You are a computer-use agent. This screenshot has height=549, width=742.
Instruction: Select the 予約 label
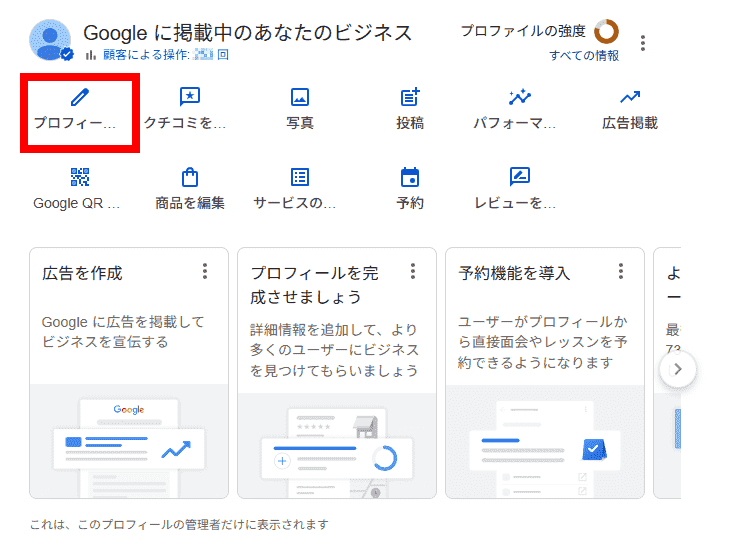click(410, 203)
